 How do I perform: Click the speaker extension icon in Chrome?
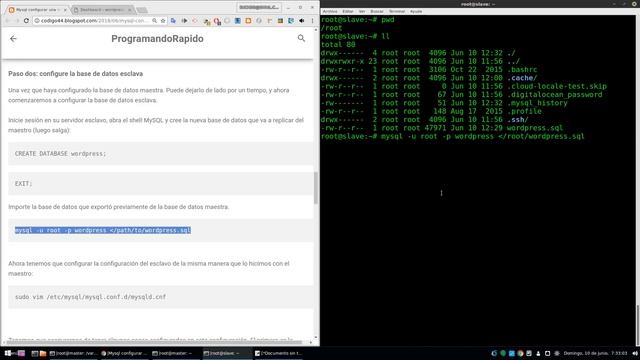pyautogui.click(x=302, y=20)
